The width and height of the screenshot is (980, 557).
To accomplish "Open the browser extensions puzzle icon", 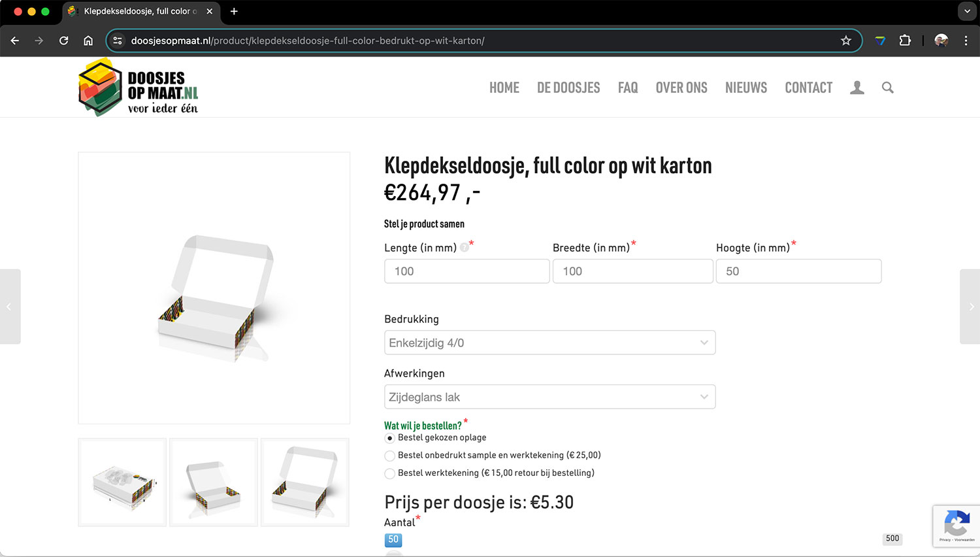I will [x=905, y=41].
